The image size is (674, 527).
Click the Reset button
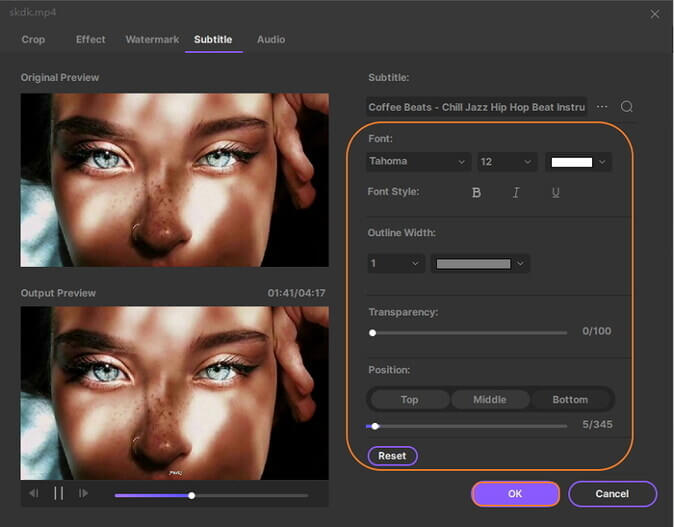(x=392, y=456)
